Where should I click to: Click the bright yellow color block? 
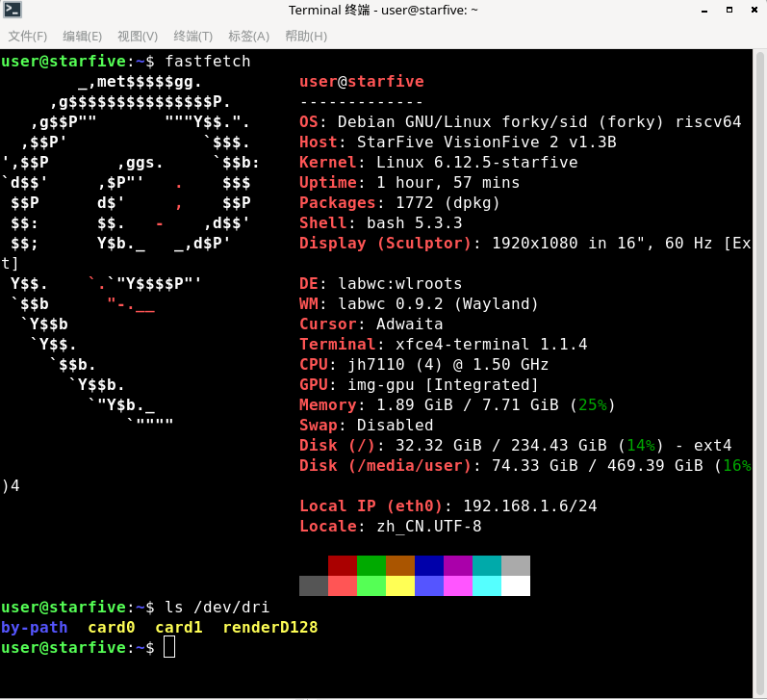click(400, 585)
